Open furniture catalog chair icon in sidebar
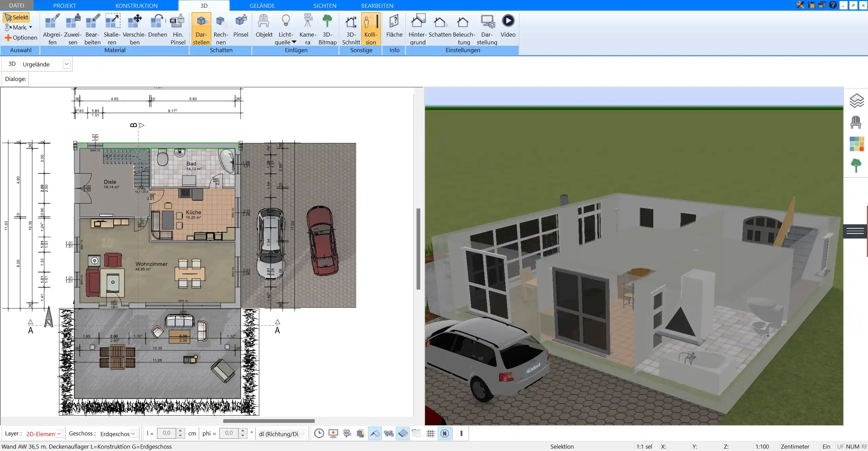Screen dimensions: 868x451 (856, 122)
